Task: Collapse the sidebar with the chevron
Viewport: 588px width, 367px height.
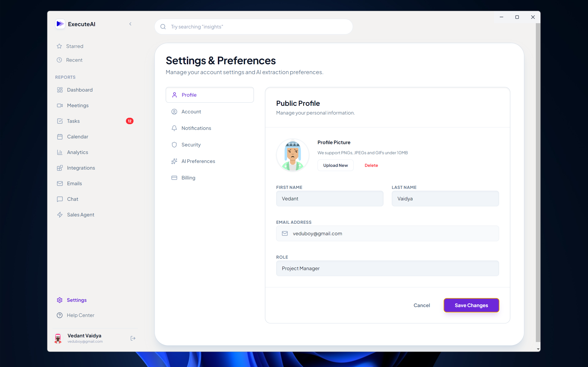Action: pos(130,24)
